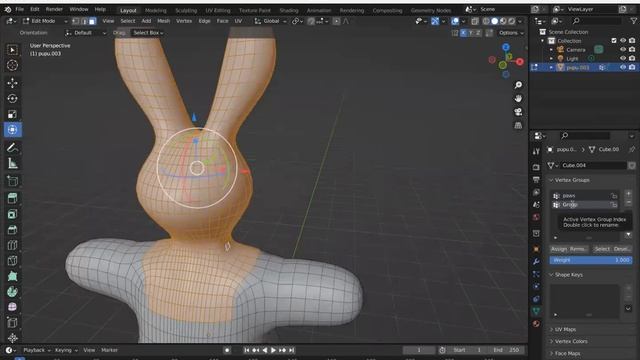Image resolution: width=640 pixels, height=360 pixels.
Task: Select the Poly Build tool
Action: pos(12,276)
